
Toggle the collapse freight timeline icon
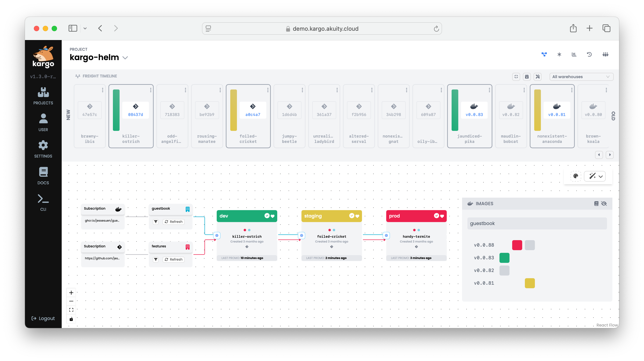516,77
